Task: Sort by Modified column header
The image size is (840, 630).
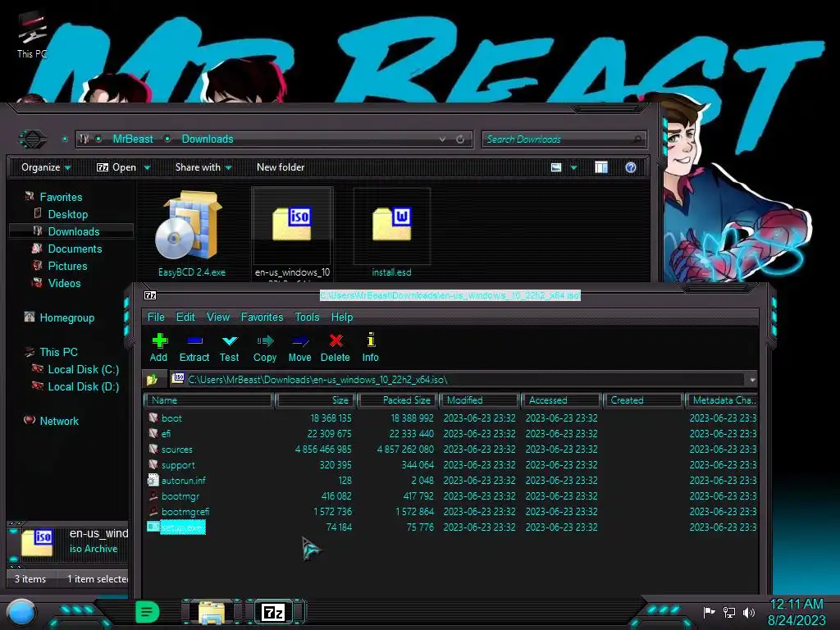Action: (x=479, y=400)
